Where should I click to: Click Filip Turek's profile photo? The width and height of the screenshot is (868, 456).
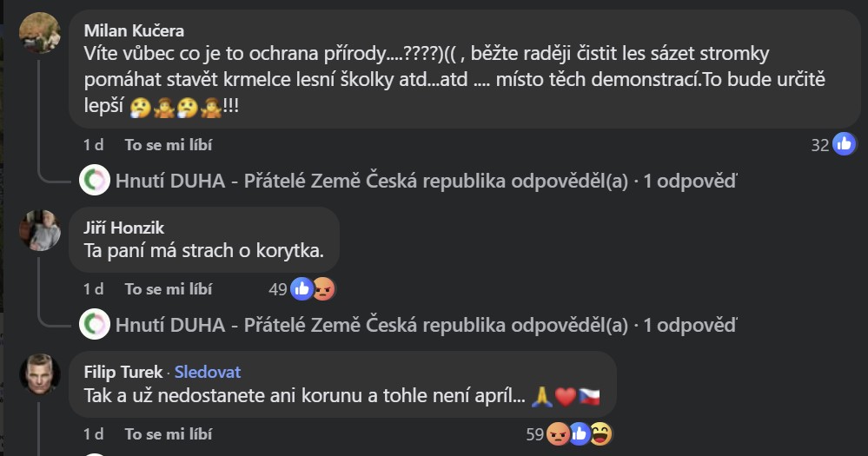point(40,374)
